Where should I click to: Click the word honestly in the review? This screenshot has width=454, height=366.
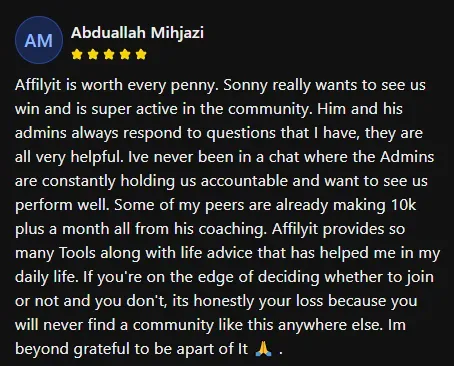(x=224, y=301)
